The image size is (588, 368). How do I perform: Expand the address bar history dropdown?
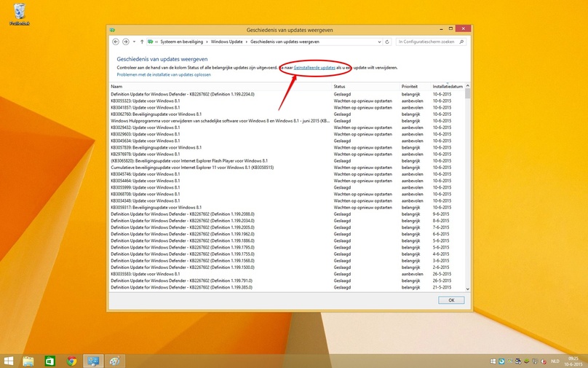click(379, 42)
